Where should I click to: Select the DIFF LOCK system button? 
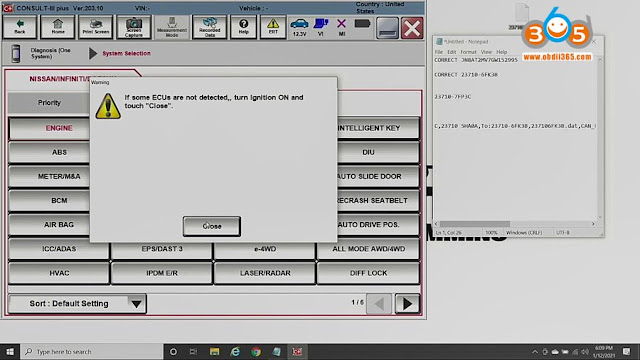(x=368, y=273)
